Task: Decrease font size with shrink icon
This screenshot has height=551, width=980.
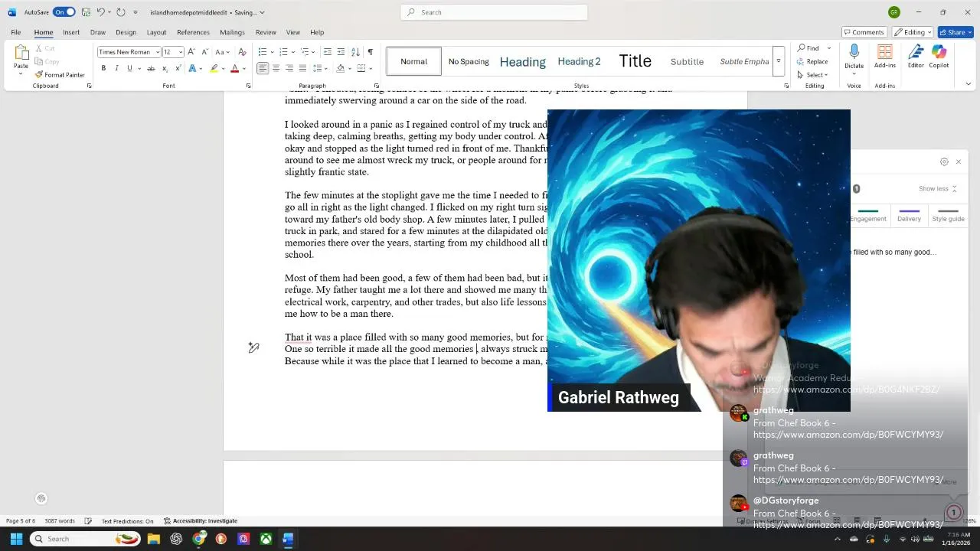Action: coord(204,52)
